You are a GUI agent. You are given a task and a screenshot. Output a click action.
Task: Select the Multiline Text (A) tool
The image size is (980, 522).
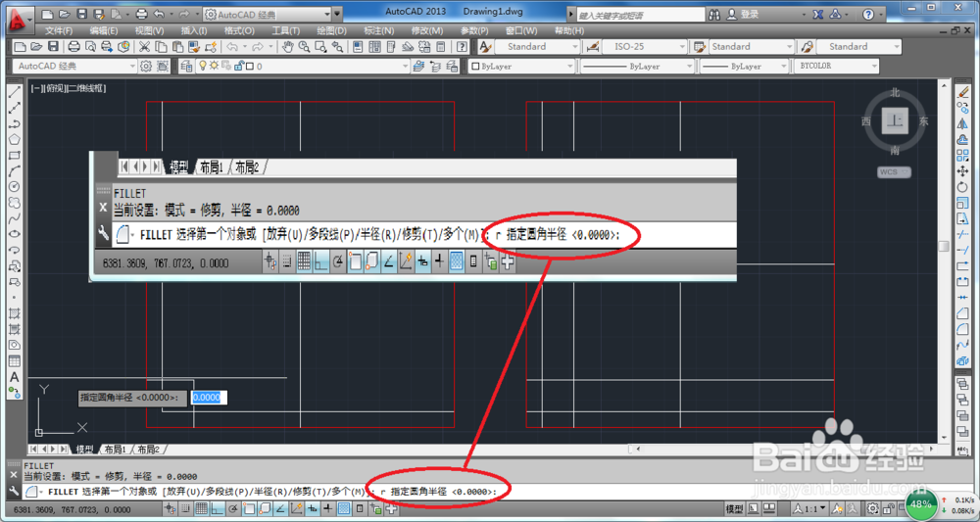pos(15,377)
